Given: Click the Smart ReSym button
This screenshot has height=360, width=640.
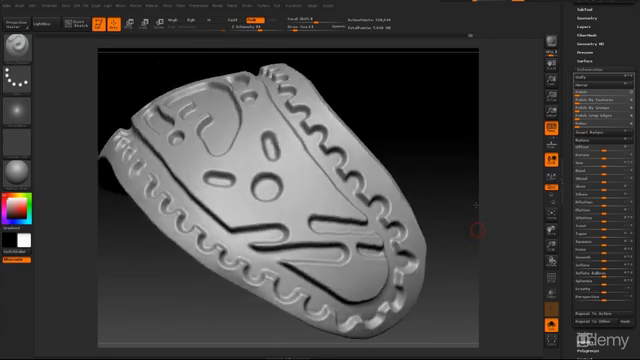Looking at the screenshot, I should coord(603,132).
